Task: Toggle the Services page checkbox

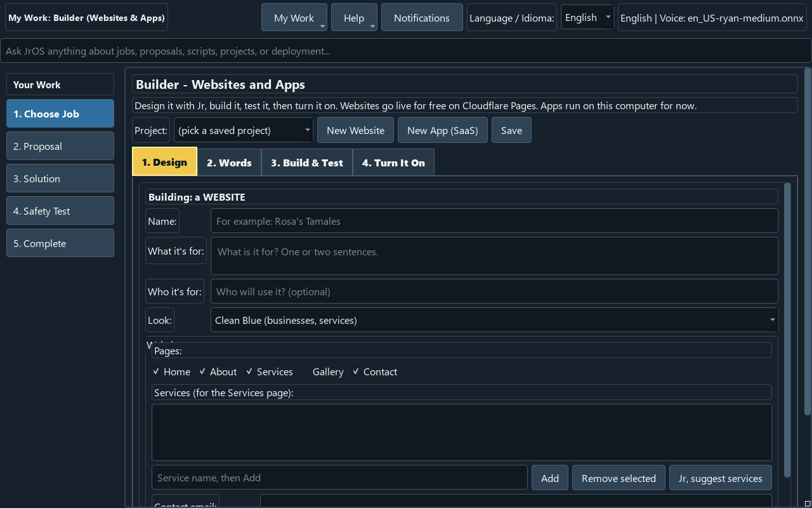Action: [270, 371]
